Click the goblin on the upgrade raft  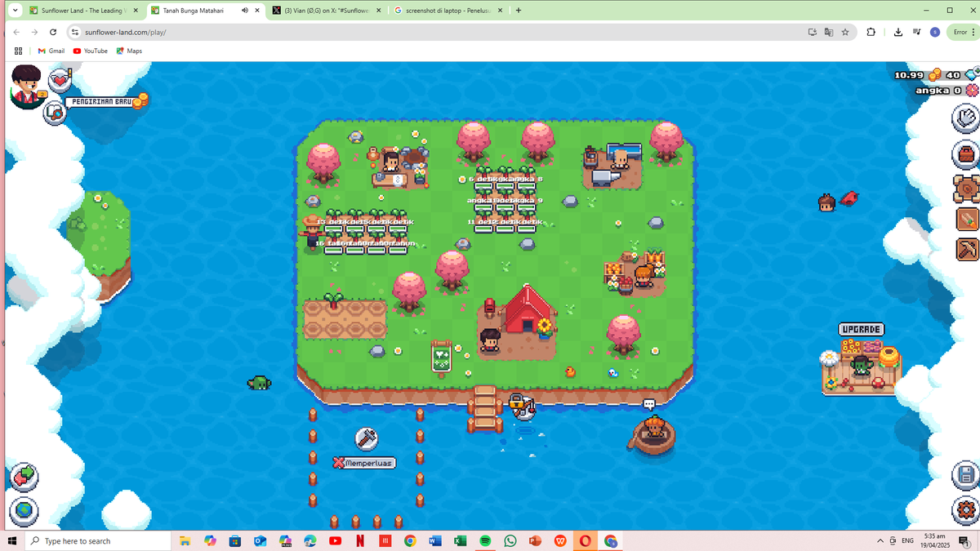pyautogui.click(x=861, y=366)
